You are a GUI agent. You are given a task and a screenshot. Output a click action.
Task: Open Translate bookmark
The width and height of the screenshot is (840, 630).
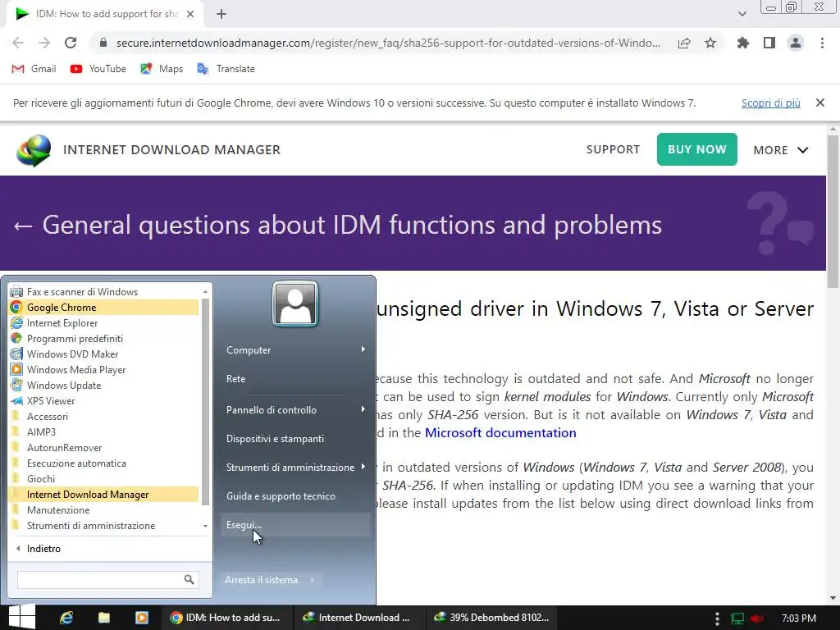point(226,69)
